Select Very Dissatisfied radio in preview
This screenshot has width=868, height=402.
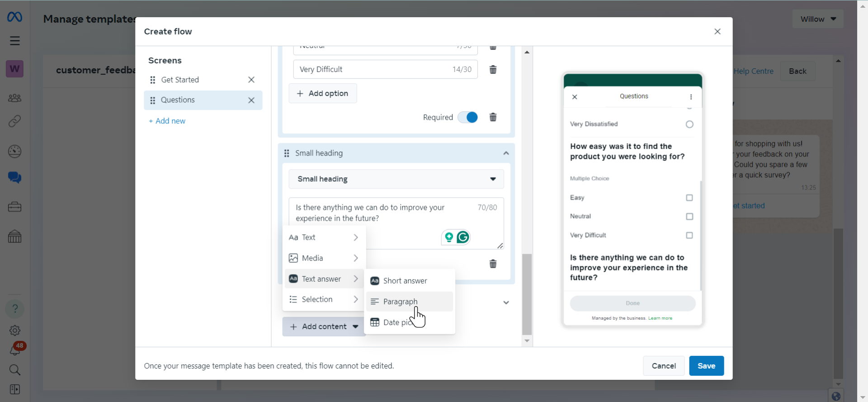689,124
